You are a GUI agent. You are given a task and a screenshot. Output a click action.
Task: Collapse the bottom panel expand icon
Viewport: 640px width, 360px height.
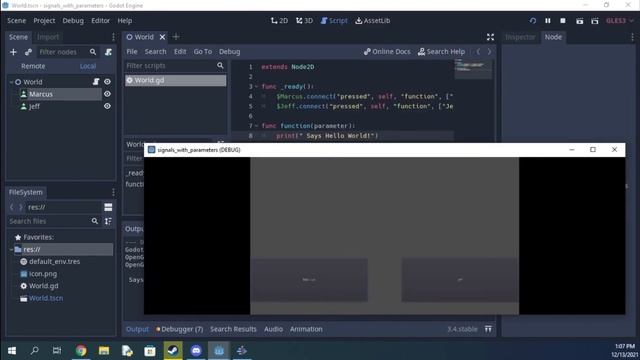point(488,329)
